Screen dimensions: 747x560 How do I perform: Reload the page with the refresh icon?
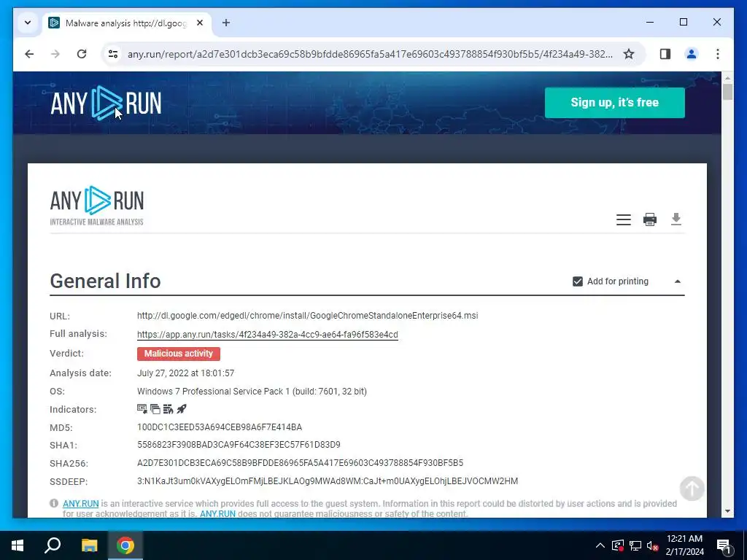pos(82,54)
